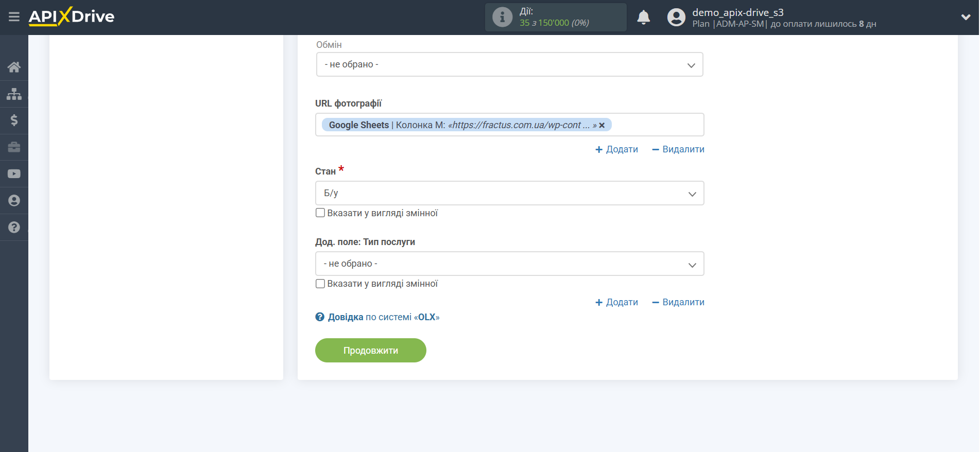Screen dimensions: 980x452
Task: Click inside the URL фотографії field
Action: pos(509,125)
